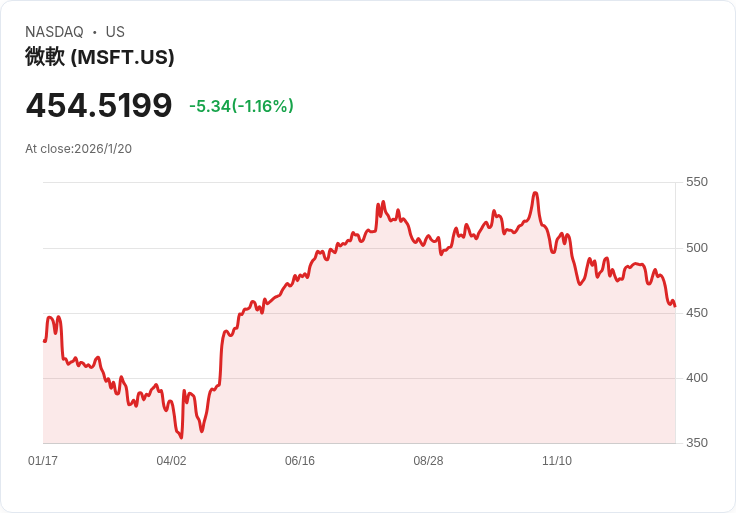Click the 550 price axis label
Screen dimensions: 736x513
697,182
